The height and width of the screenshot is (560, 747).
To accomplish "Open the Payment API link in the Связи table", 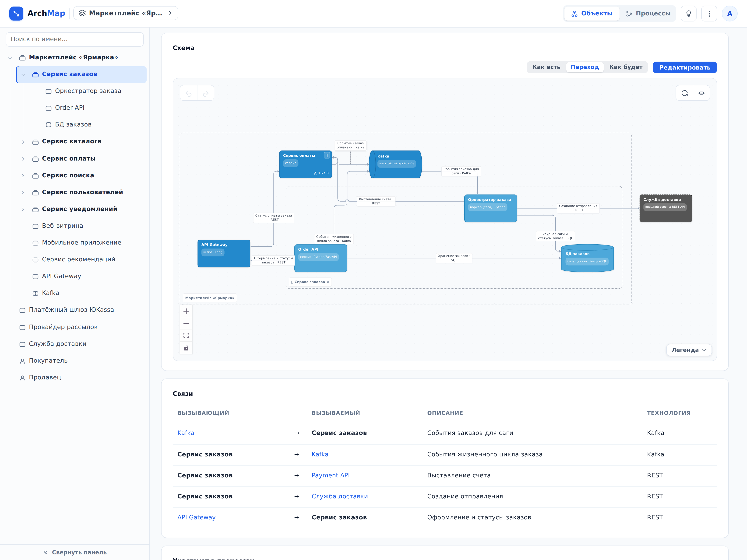I will coord(330,475).
